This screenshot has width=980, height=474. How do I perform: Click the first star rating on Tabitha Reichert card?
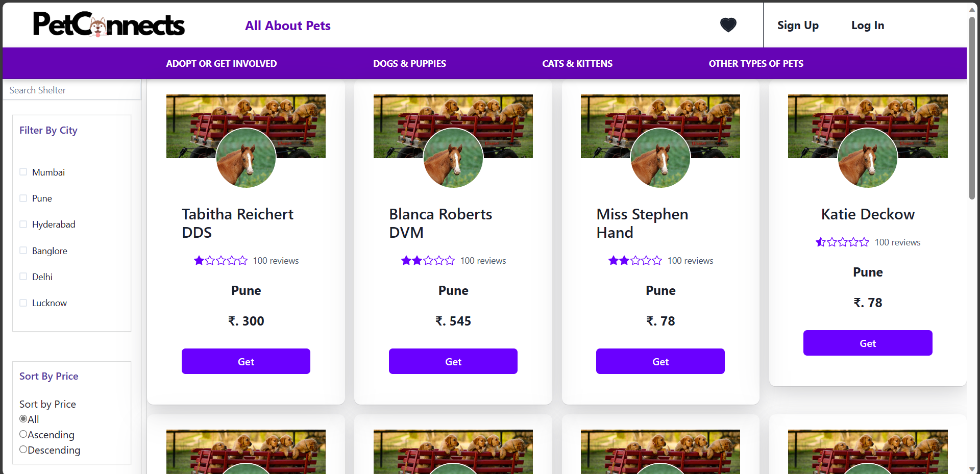[x=198, y=260]
